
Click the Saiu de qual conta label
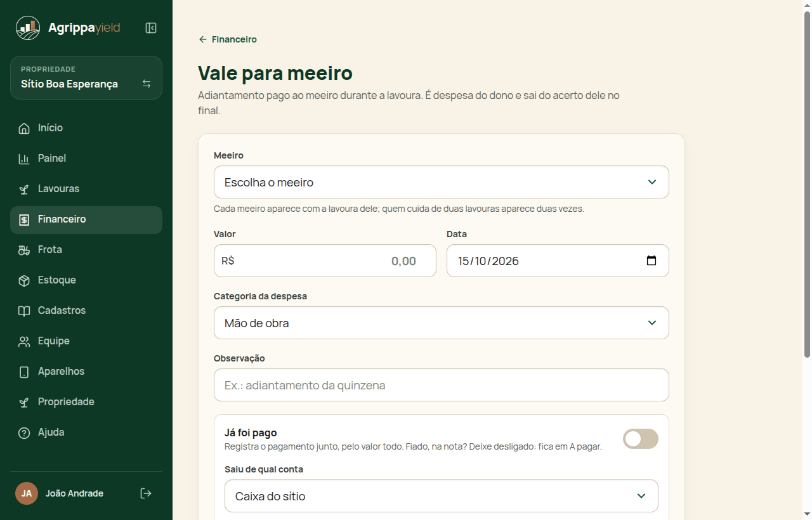click(264, 469)
